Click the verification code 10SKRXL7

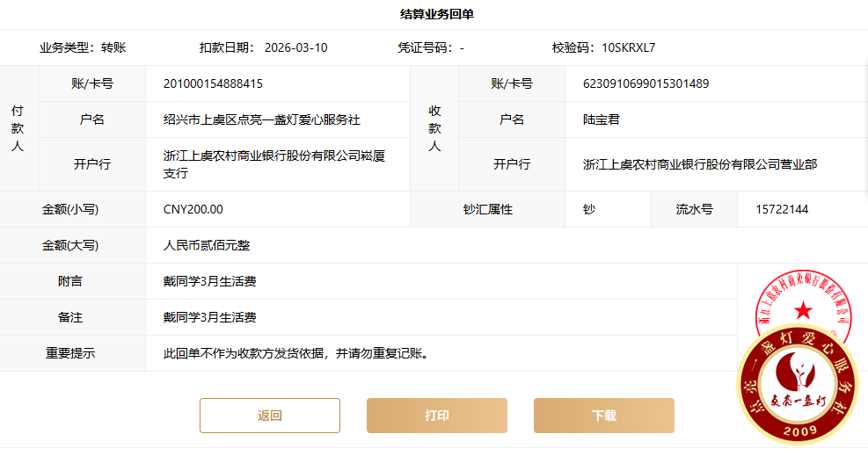coord(628,47)
